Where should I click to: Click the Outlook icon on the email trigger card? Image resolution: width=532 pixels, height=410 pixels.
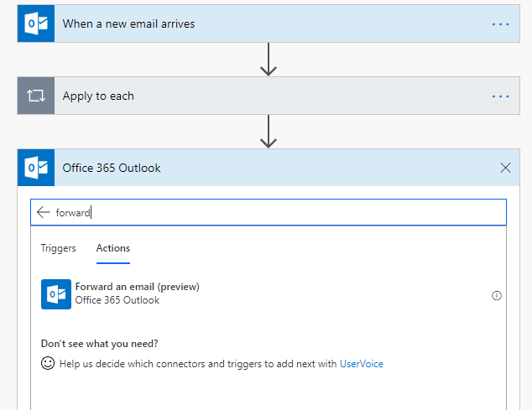pos(35,23)
